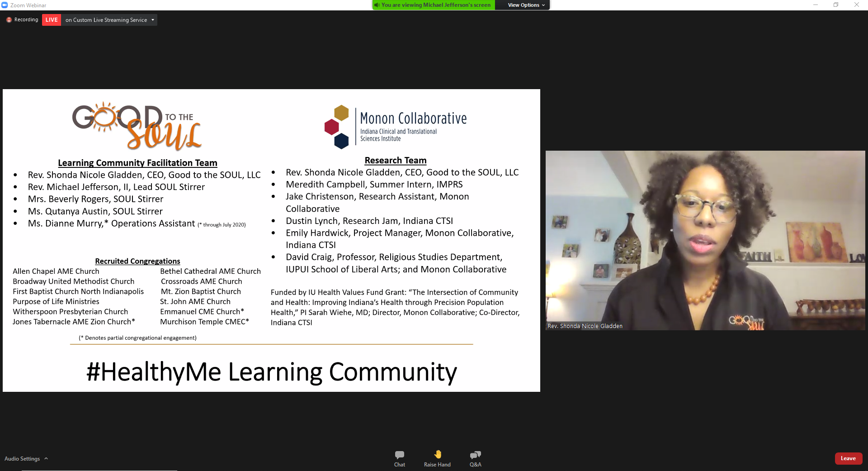Click the 'Research Team' heading
Image resolution: width=868 pixels, height=471 pixels.
396,161
